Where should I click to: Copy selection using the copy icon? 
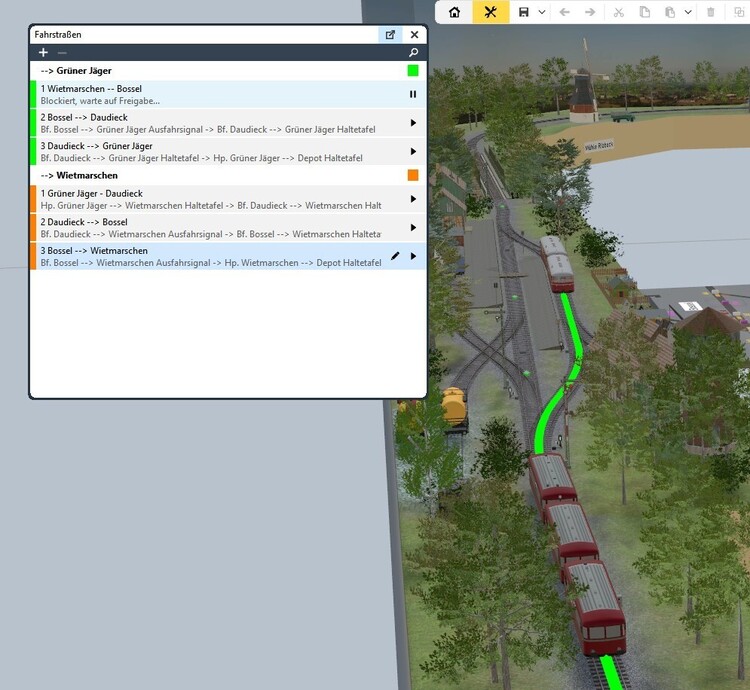[645, 12]
